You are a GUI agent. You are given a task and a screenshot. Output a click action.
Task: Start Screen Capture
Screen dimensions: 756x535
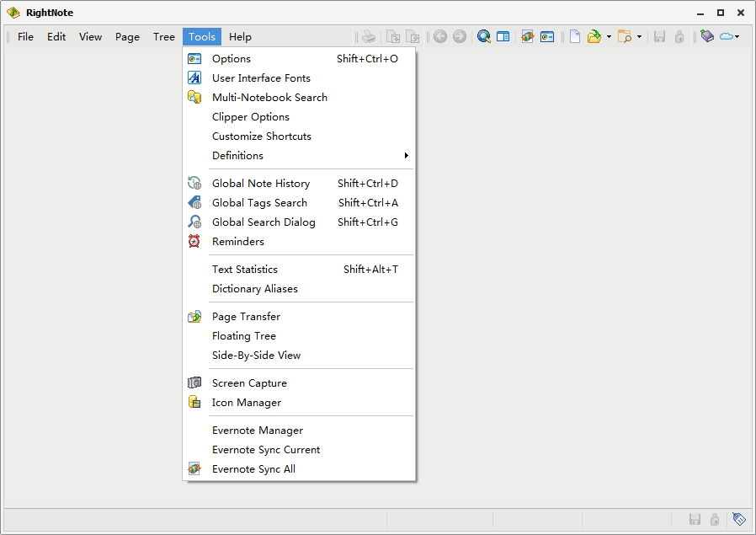pyautogui.click(x=299, y=383)
